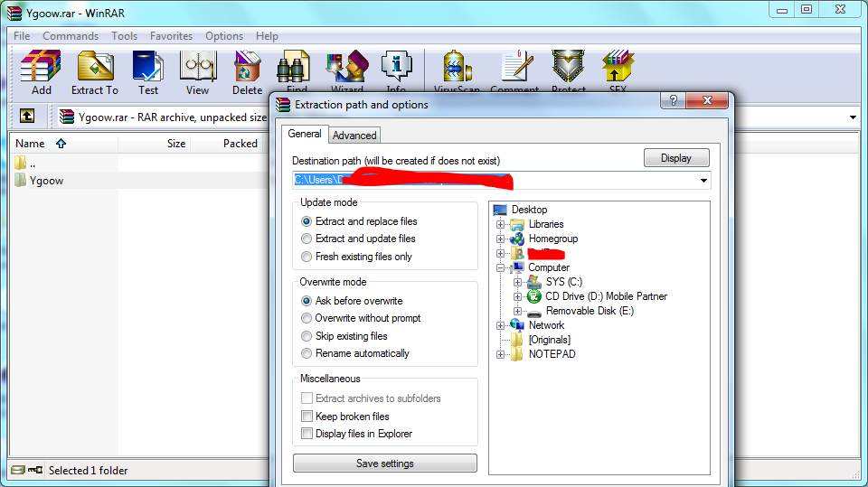Select Removable Disk (E:) in tree
The image size is (868, 487).
pos(590,311)
